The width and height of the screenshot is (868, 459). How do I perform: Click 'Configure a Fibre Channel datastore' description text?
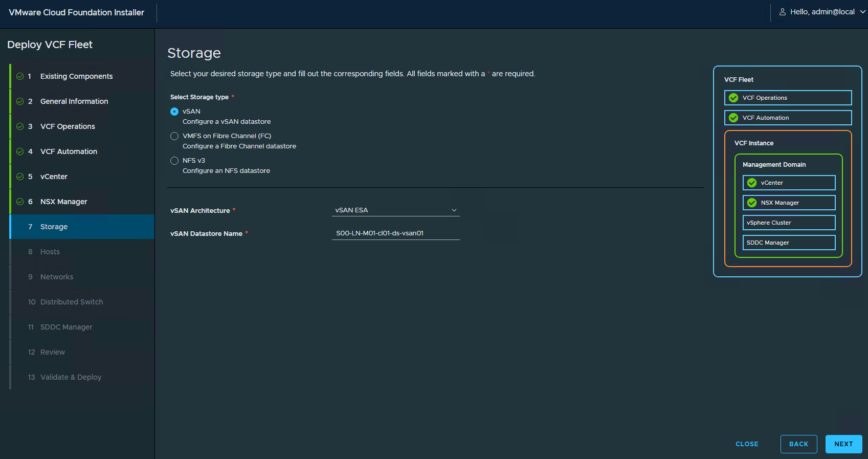coord(239,146)
